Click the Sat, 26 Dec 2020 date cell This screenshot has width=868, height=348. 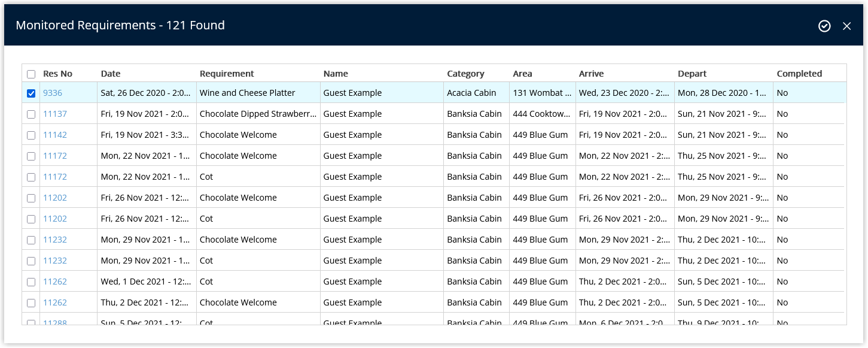click(x=147, y=93)
